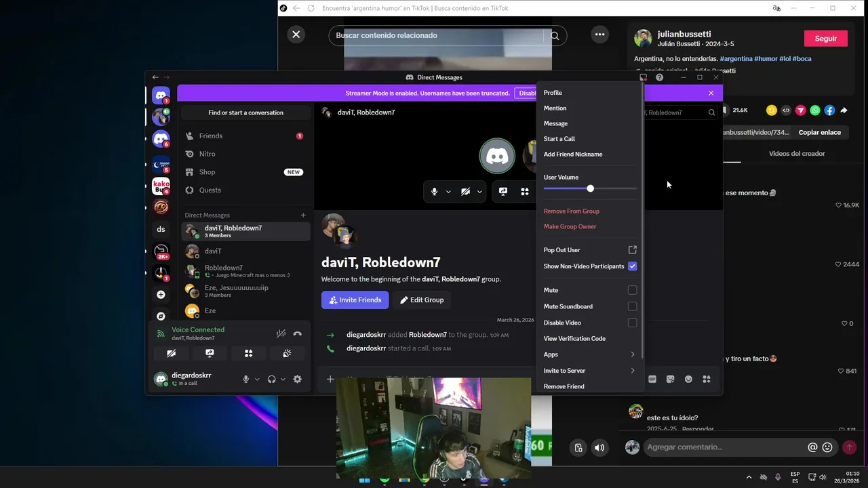868x488 pixels.
Task: Adjust the User Volume slider handle
Action: tap(590, 188)
